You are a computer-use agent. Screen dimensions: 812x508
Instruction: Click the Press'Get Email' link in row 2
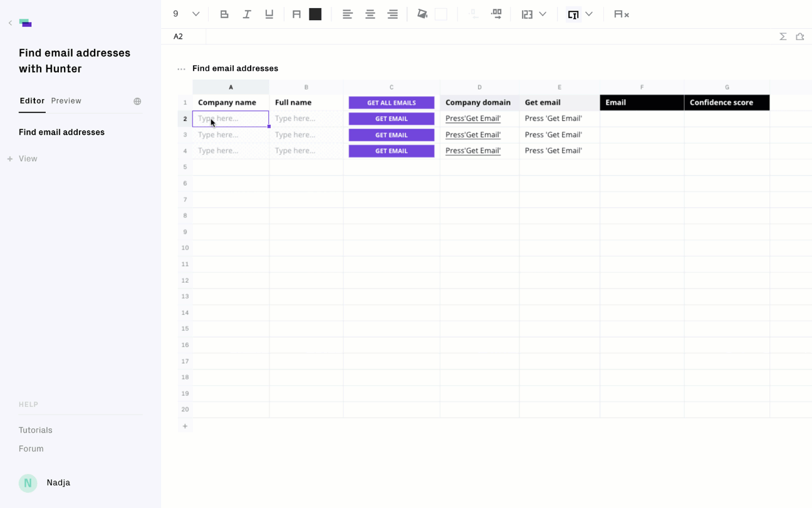473,119
